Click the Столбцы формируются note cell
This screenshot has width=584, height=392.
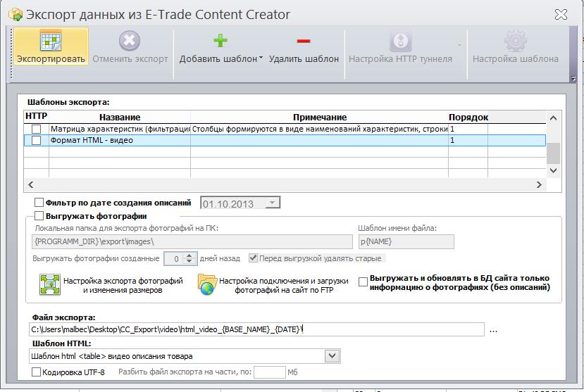tap(320, 129)
